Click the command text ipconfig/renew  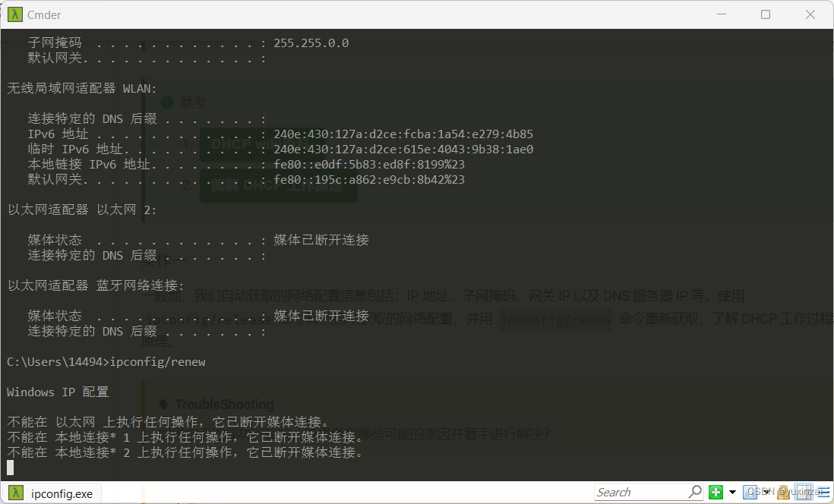[x=157, y=362]
